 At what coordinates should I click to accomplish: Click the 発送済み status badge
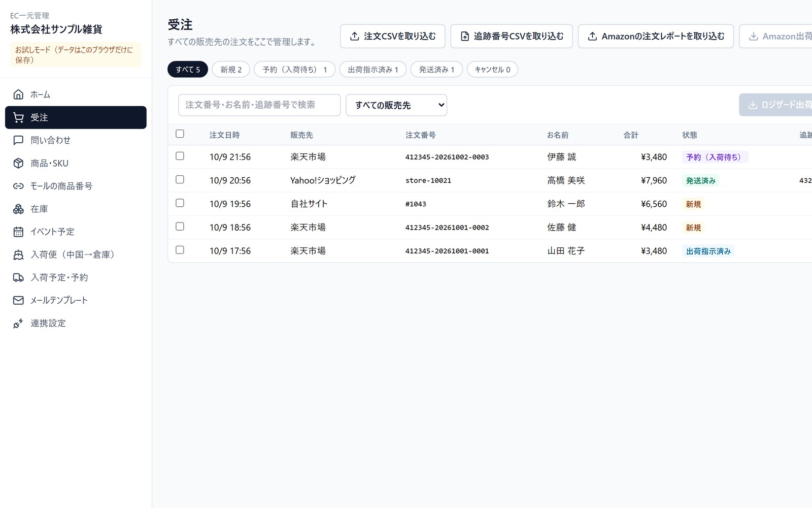(x=701, y=180)
